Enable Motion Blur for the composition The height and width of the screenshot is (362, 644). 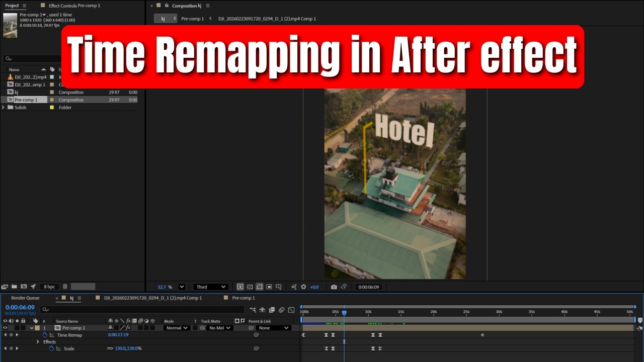point(281,310)
